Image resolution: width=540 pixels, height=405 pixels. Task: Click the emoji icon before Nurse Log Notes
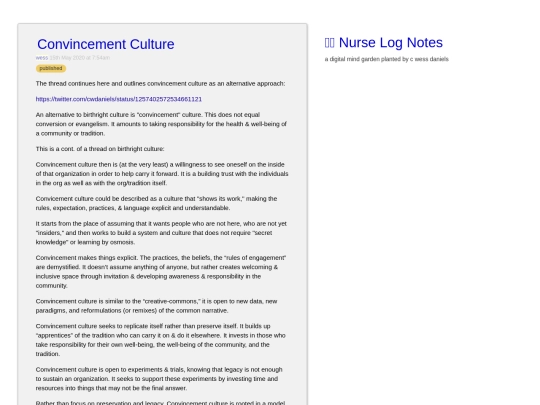tap(330, 43)
